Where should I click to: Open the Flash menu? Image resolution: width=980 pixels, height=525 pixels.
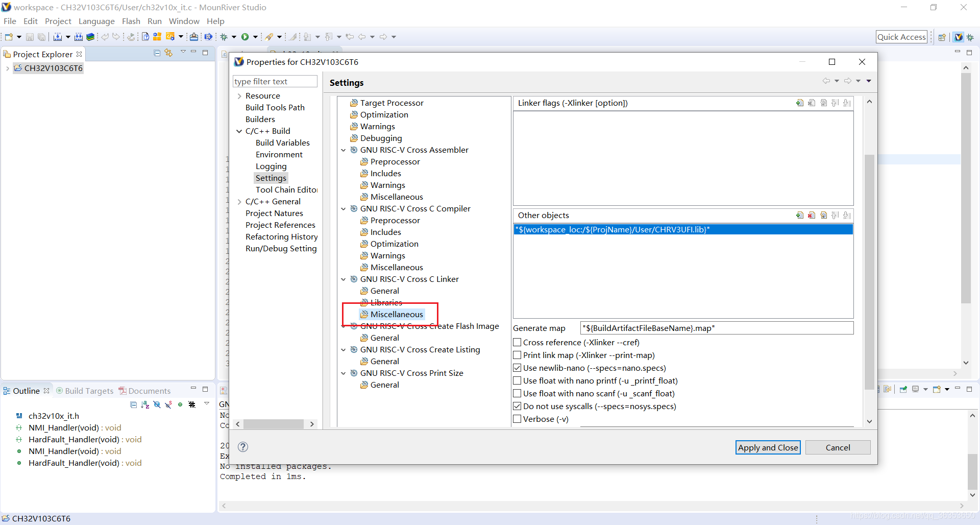pyautogui.click(x=131, y=21)
